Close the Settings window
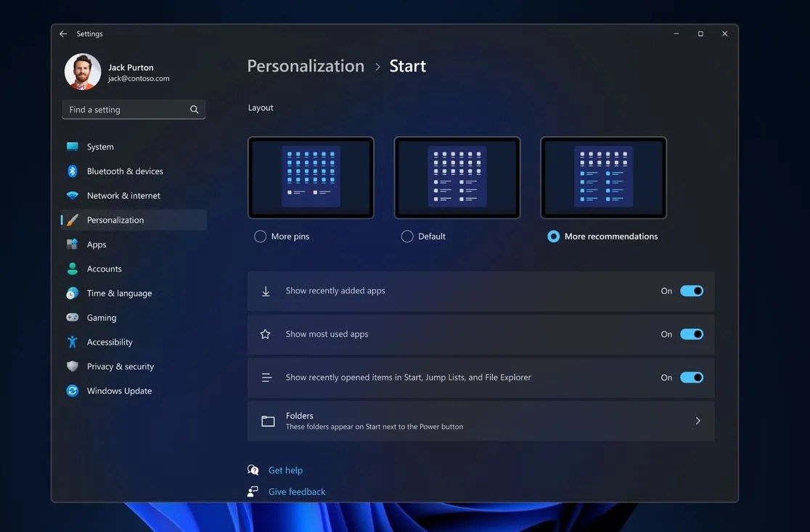This screenshot has height=532, width=810. pyautogui.click(x=725, y=33)
